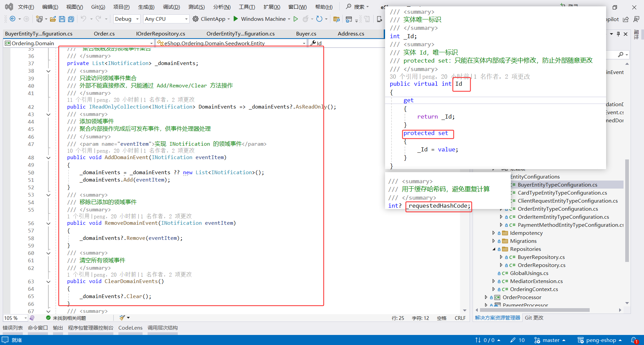Viewport: 644px width, 345px height.
Task: Switch to the Git 更改 tab
Action: coord(534,318)
